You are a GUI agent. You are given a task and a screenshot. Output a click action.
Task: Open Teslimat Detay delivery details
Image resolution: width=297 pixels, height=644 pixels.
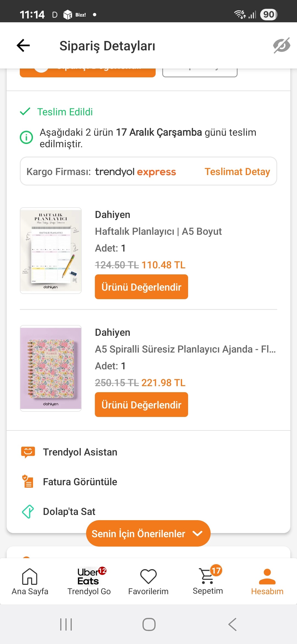pos(237,172)
